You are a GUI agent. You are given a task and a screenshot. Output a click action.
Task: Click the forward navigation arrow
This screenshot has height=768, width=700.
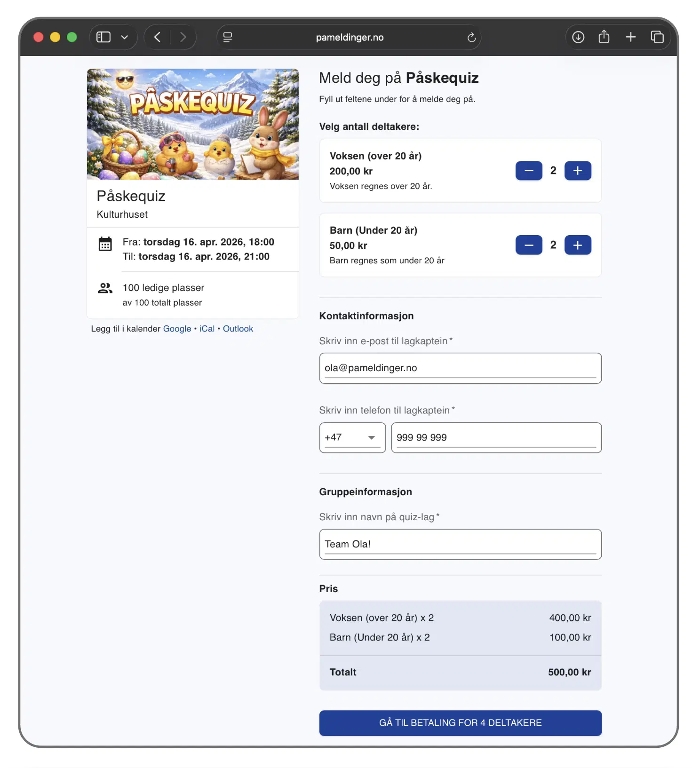183,37
